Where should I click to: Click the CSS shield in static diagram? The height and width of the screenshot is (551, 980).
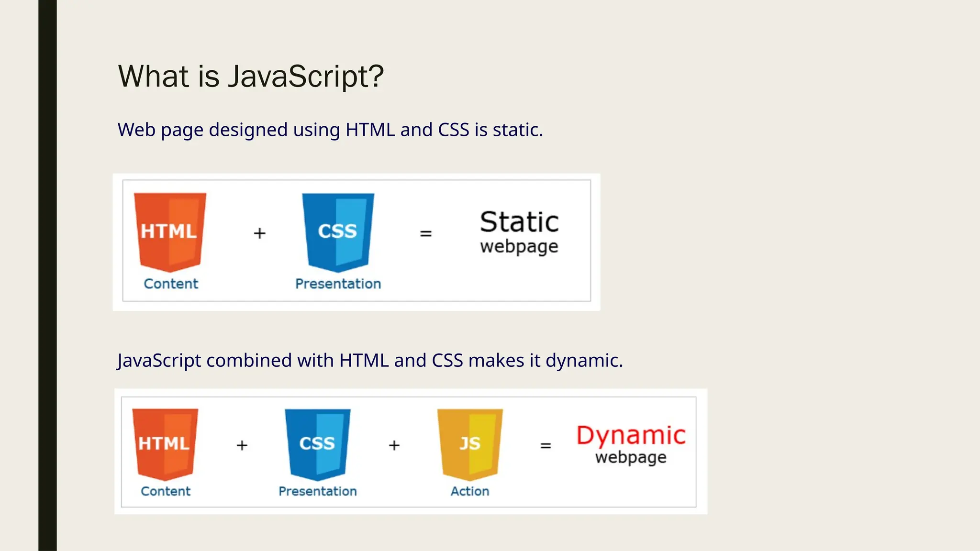click(x=338, y=231)
